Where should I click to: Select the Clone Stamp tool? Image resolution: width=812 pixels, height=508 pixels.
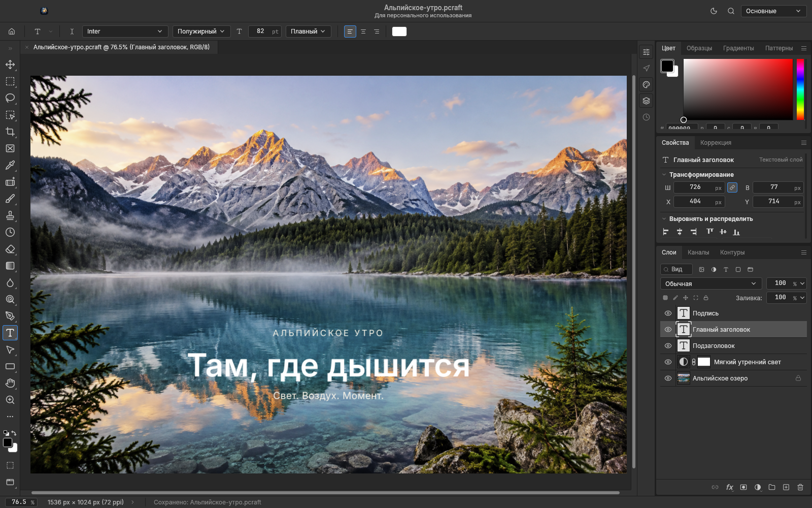(x=10, y=215)
